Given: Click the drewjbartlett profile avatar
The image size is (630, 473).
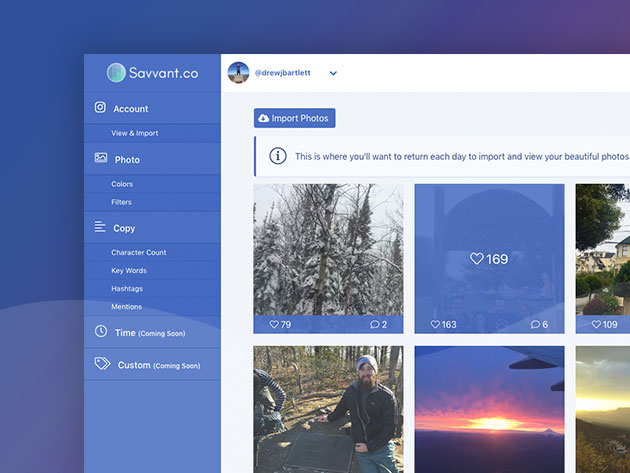Looking at the screenshot, I should coord(238,73).
